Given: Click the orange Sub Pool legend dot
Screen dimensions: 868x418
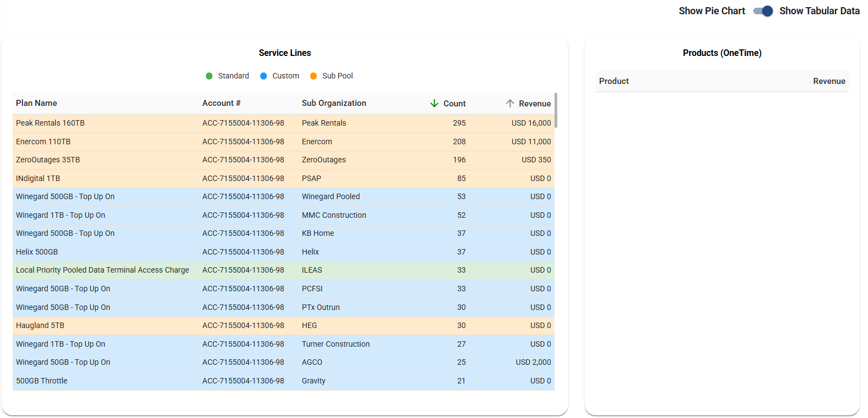Looking at the screenshot, I should click(x=313, y=76).
